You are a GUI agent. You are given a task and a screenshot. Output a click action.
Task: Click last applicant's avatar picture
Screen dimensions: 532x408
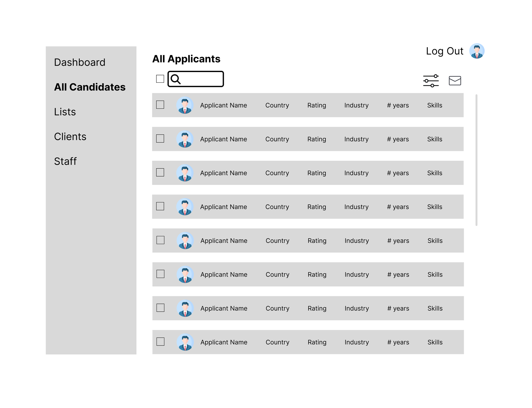tap(185, 342)
